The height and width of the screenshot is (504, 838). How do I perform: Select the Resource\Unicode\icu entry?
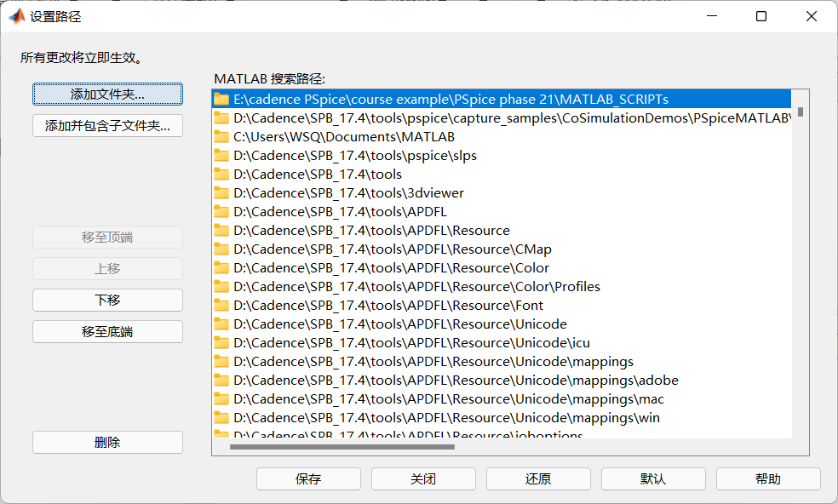coord(502,342)
